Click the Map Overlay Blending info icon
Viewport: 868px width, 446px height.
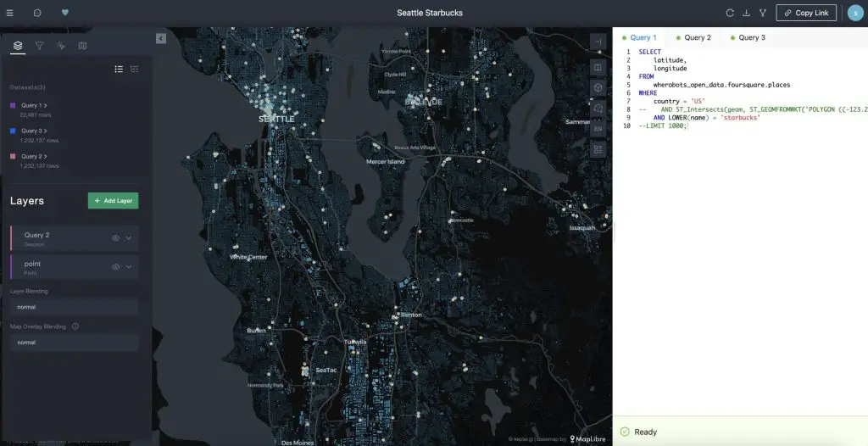75,326
